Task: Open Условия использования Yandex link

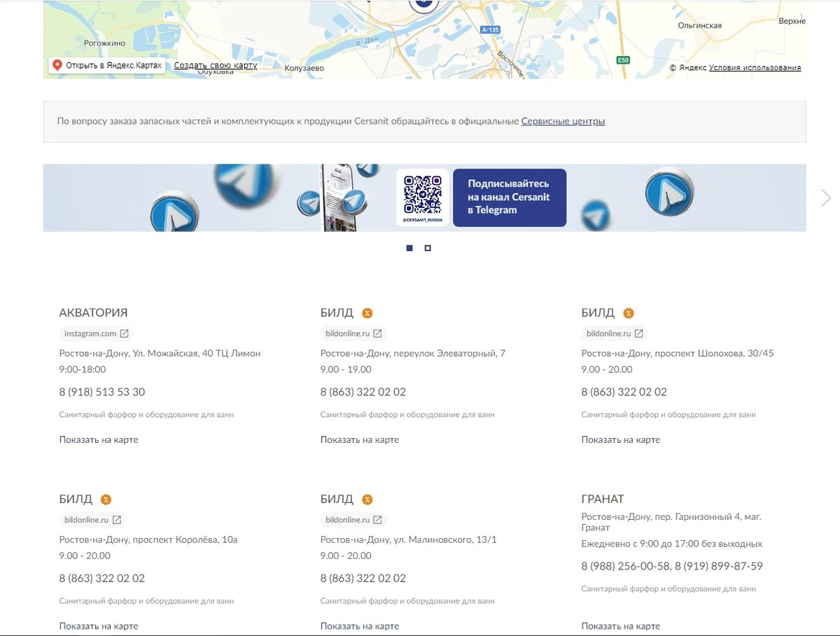Action: (755, 68)
